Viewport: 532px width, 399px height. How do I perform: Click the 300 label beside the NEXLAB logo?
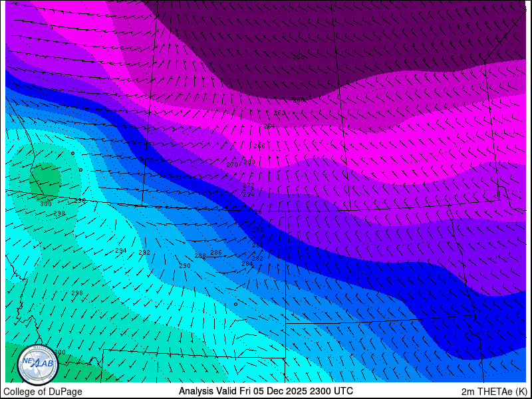point(60,352)
